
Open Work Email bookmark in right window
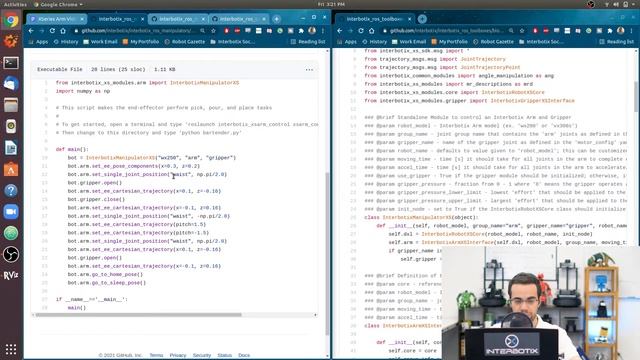(409, 42)
